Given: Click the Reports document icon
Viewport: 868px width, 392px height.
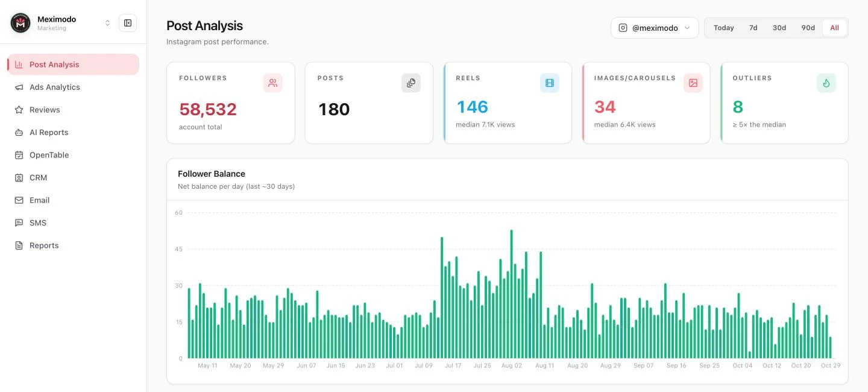Looking at the screenshot, I should pyautogui.click(x=19, y=245).
